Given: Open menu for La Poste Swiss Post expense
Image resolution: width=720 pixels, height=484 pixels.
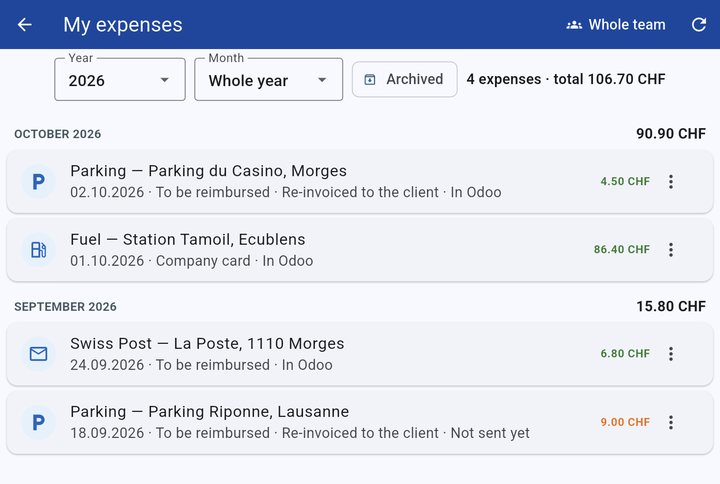Looking at the screenshot, I should (x=671, y=354).
